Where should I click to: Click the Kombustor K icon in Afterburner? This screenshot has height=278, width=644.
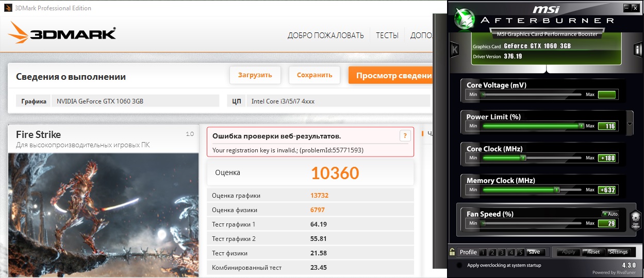[454, 49]
